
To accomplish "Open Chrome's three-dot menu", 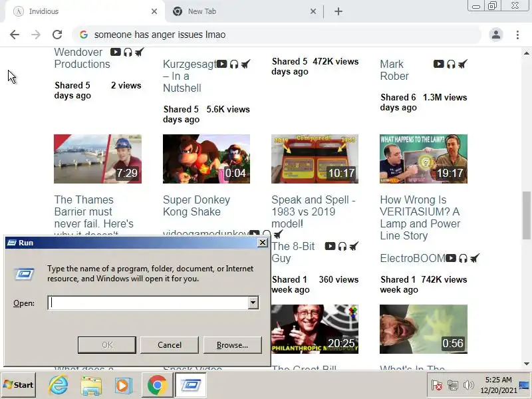I will [517, 35].
